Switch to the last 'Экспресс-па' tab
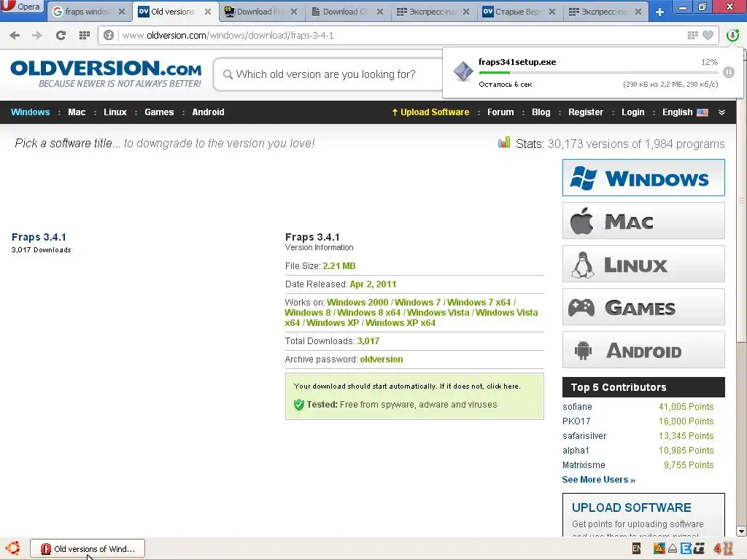This screenshot has width=747, height=560. coord(605,12)
